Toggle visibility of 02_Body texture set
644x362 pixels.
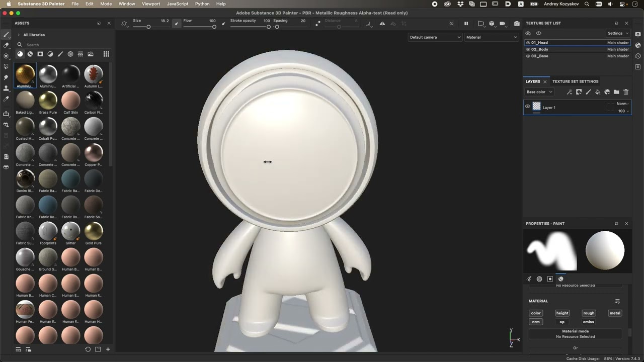pyautogui.click(x=528, y=49)
